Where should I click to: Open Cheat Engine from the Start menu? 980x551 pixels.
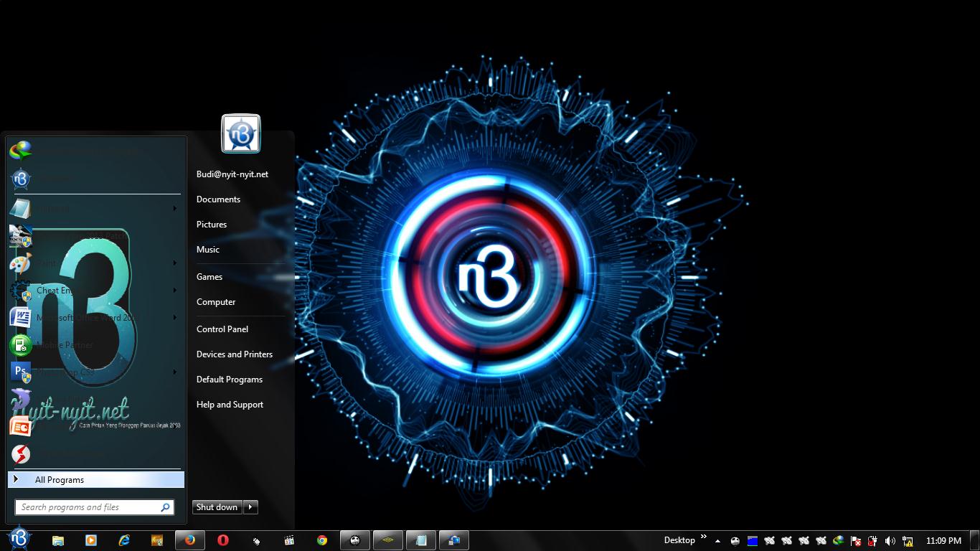coord(96,291)
